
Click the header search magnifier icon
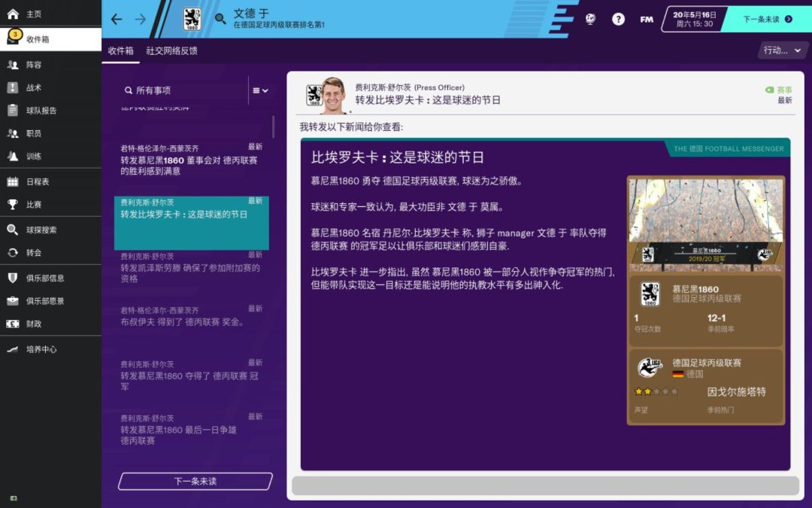coord(220,19)
